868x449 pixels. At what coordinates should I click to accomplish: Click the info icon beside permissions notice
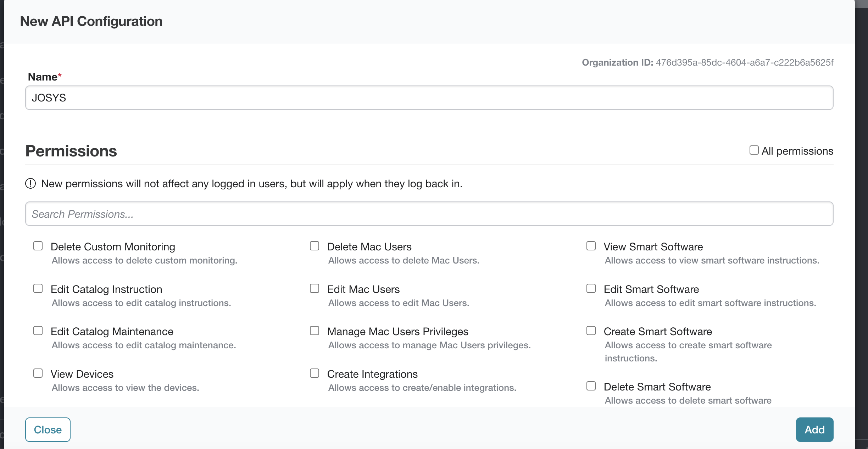click(30, 184)
